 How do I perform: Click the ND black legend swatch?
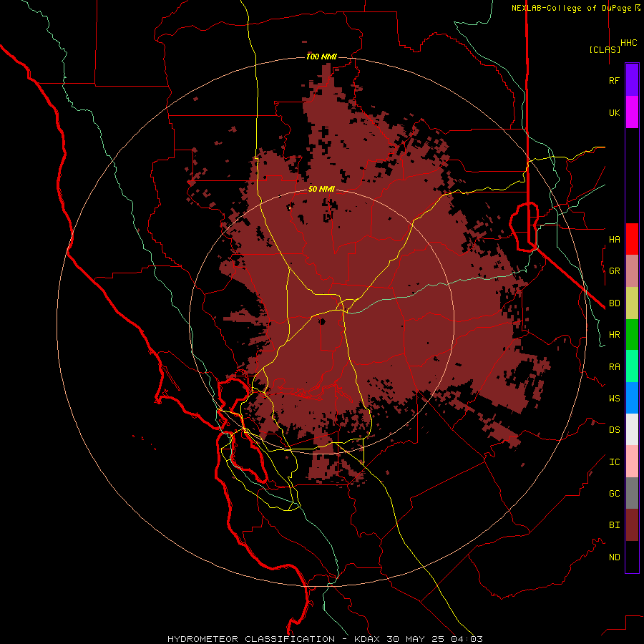pos(632,557)
